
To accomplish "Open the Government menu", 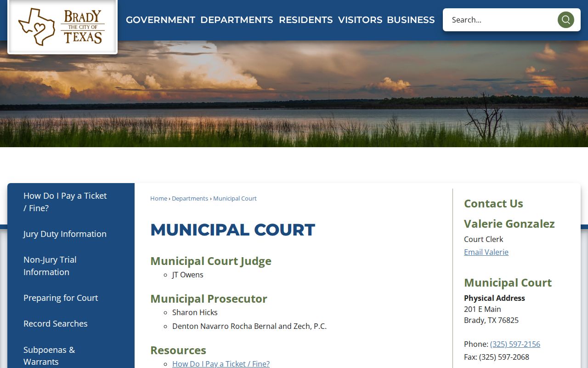I will (x=160, y=20).
